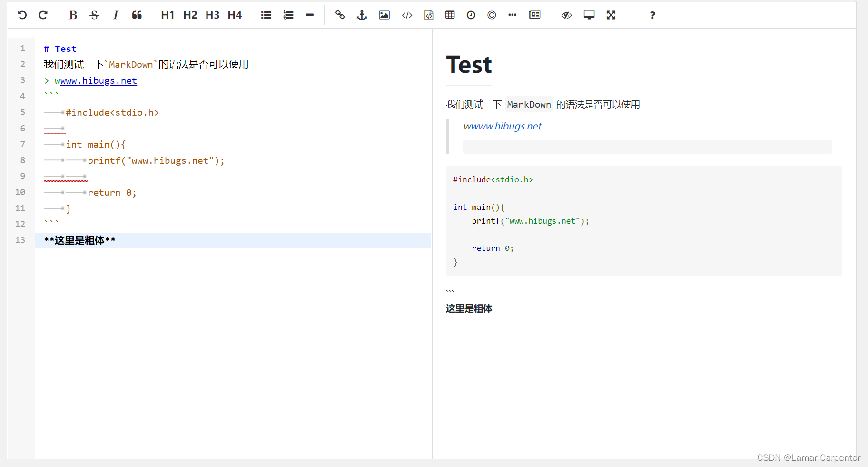Click the '**这里是粗体**' line in editor
868x467 pixels.
point(79,240)
